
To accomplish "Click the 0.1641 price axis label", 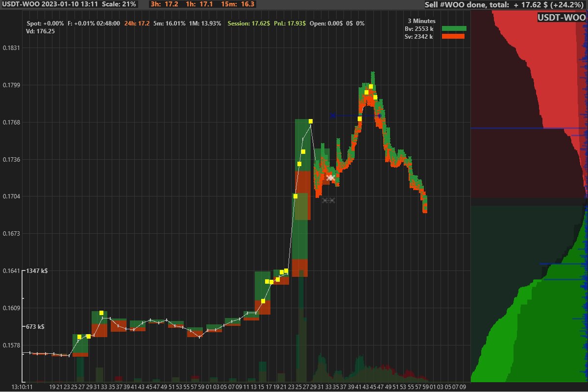I will click(11, 271).
